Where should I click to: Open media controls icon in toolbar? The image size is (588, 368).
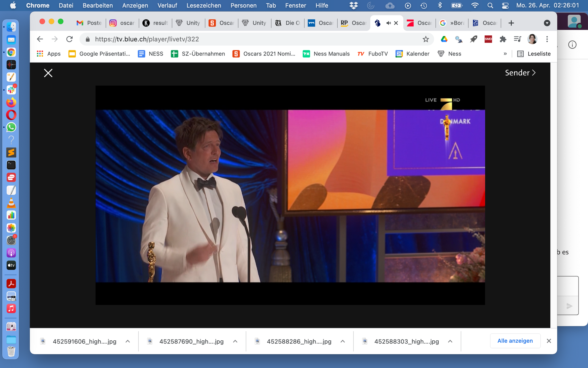(x=517, y=39)
